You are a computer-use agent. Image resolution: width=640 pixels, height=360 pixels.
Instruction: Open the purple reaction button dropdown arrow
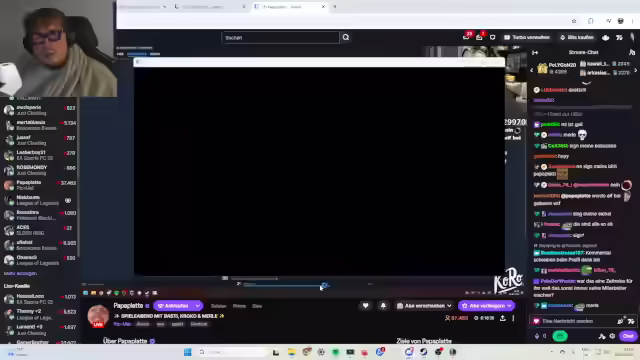tap(198, 306)
